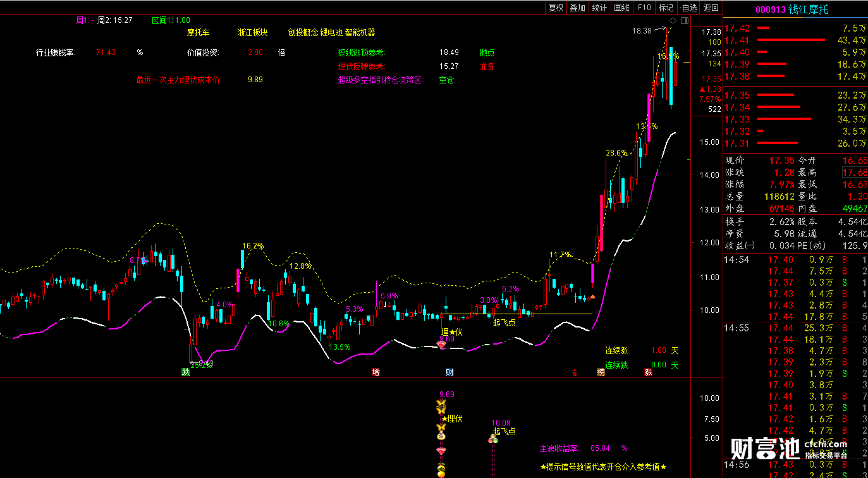Click the green 跌 event marker

(x=185, y=372)
